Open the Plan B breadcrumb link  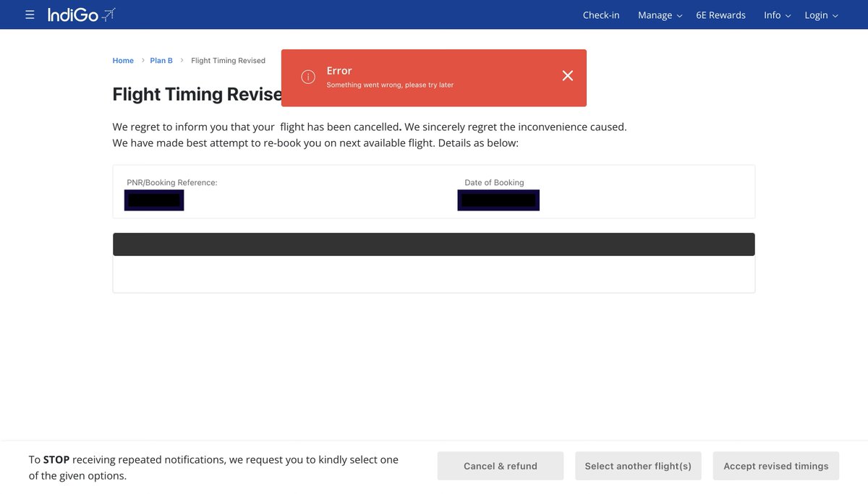[161, 61]
